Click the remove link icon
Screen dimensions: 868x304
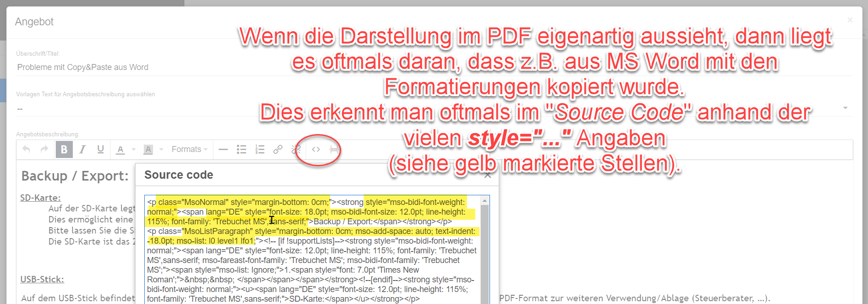[x=296, y=149]
